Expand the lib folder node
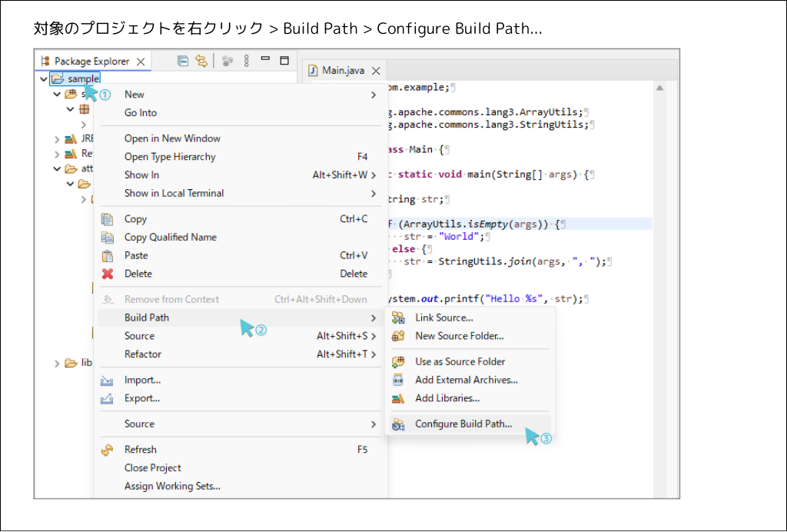 click(x=57, y=364)
